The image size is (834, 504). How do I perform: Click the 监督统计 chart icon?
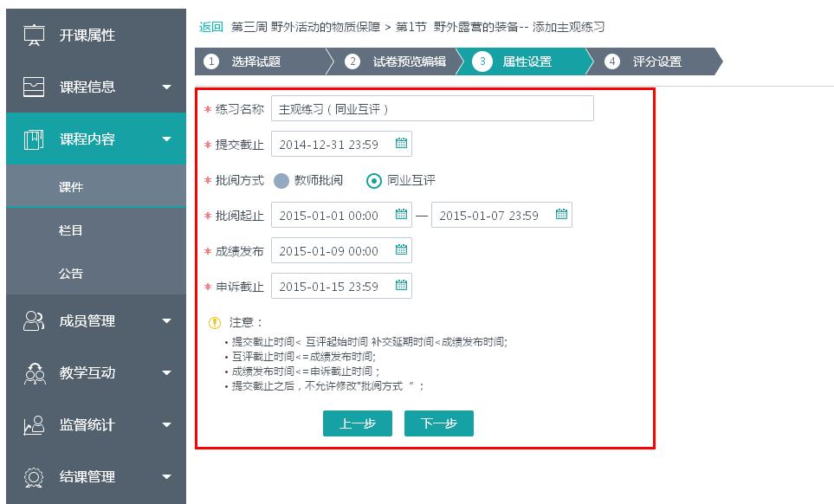tap(34, 425)
